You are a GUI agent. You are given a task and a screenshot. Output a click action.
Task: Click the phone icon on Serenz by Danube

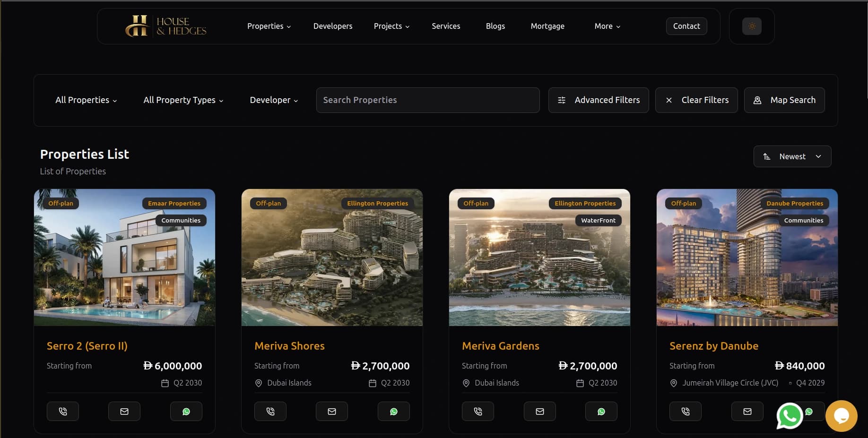[685, 411]
